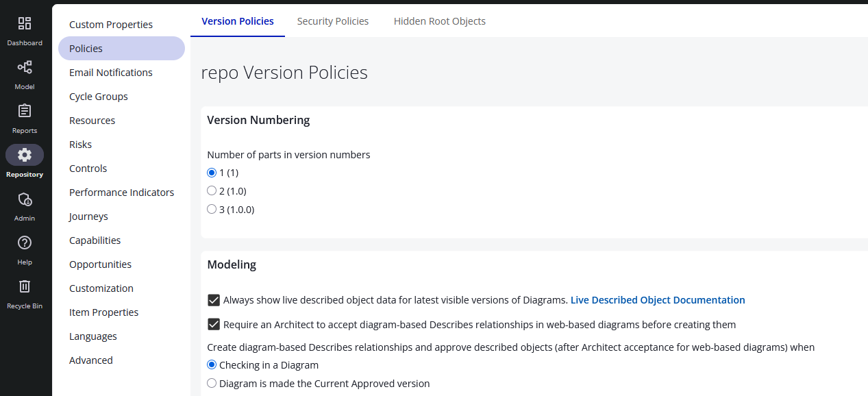Open the Recycle Bin

point(25,292)
